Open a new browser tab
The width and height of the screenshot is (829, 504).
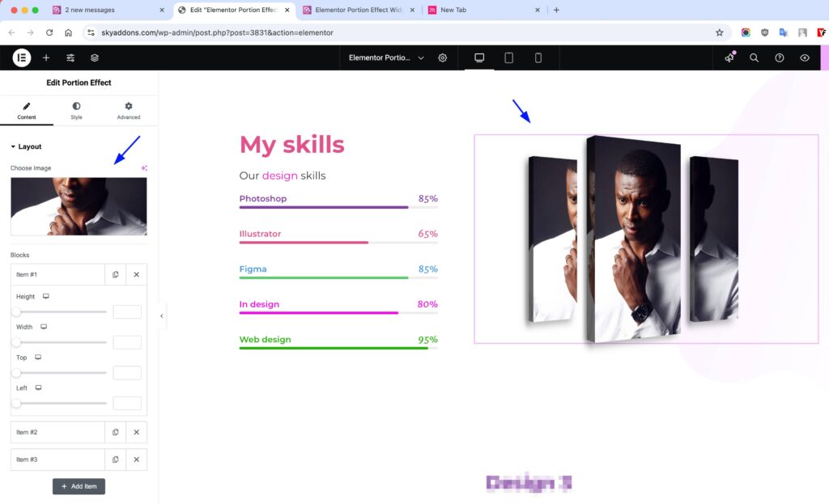click(x=556, y=10)
